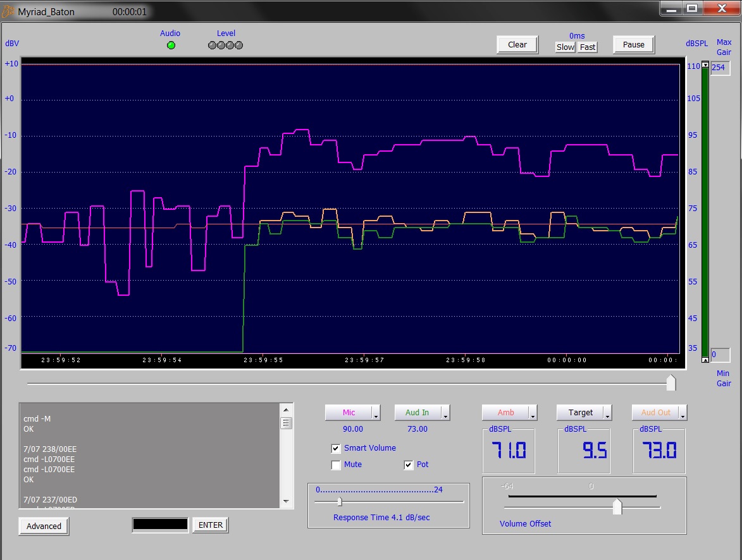Open the Aud In dropdown arrow
The image size is (742, 560).
tap(445, 413)
